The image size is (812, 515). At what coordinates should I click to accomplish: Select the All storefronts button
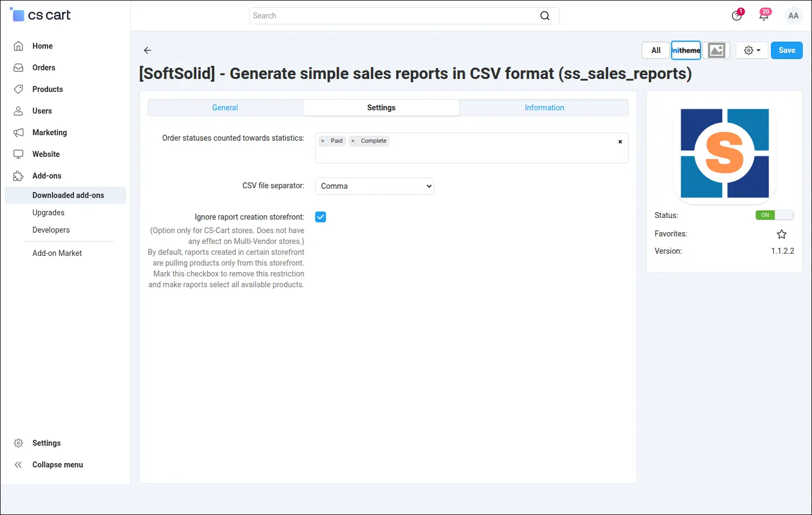click(656, 50)
